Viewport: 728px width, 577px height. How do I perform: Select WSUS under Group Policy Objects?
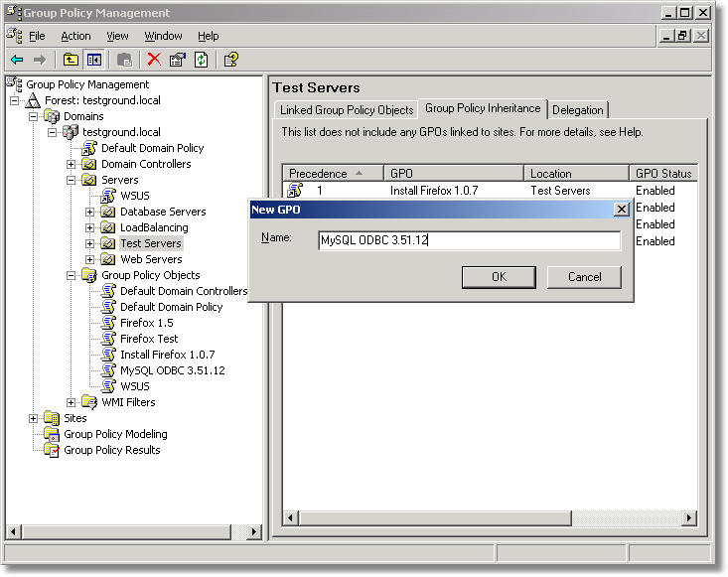135,386
